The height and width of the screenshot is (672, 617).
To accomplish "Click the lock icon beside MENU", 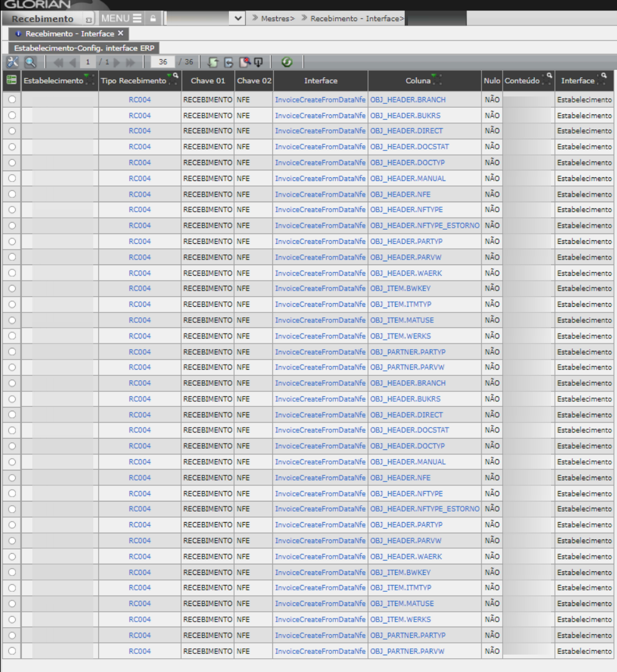I will (x=153, y=19).
